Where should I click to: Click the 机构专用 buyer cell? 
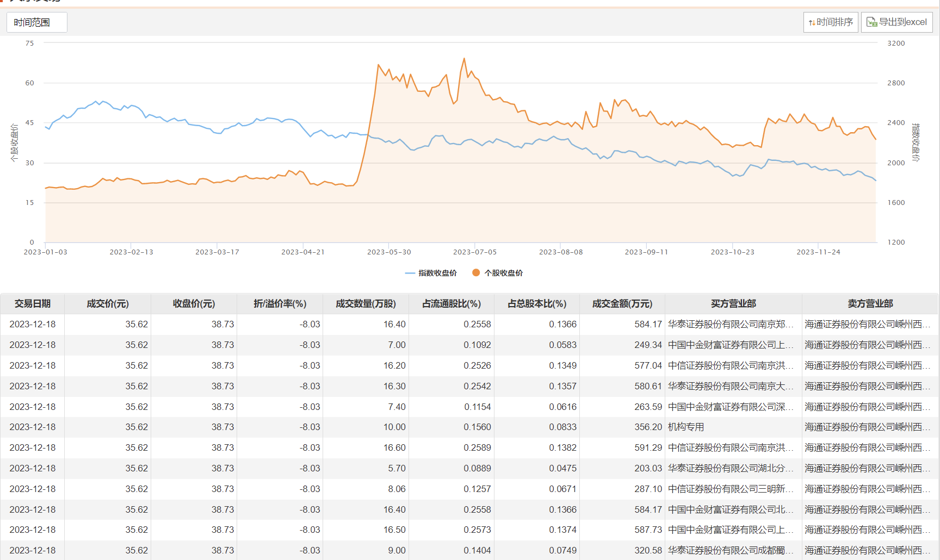pos(686,427)
